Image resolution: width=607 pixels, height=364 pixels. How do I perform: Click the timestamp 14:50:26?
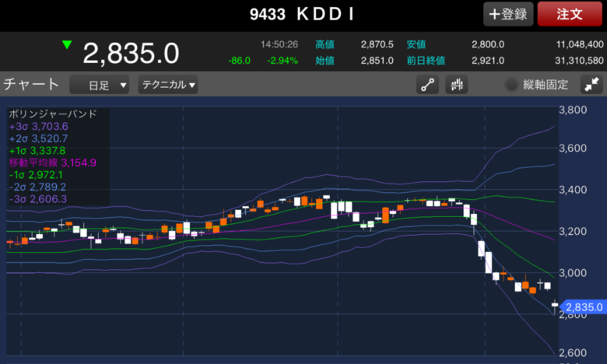(x=279, y=44)
